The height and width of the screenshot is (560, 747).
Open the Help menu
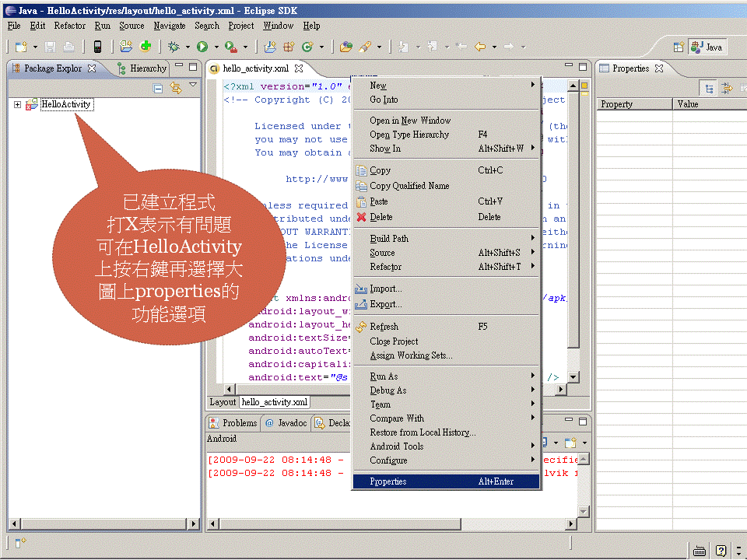point(311,26)
